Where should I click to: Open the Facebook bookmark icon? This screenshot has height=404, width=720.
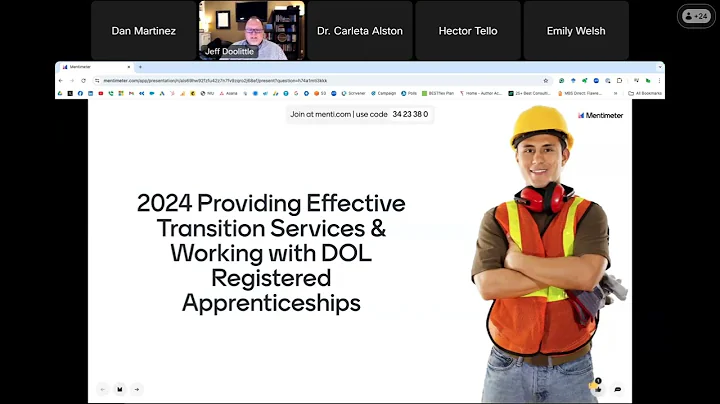point(80,93)
